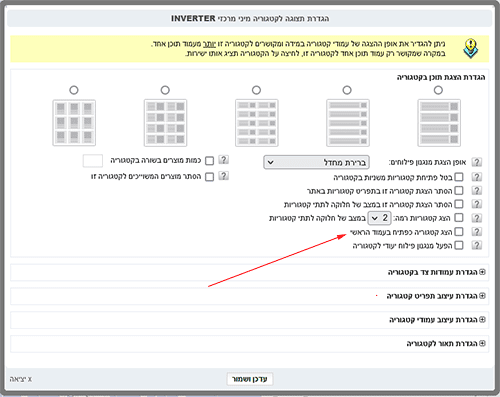Select radio above single-column small-image list
500x397 pixels.
point(347,90)
